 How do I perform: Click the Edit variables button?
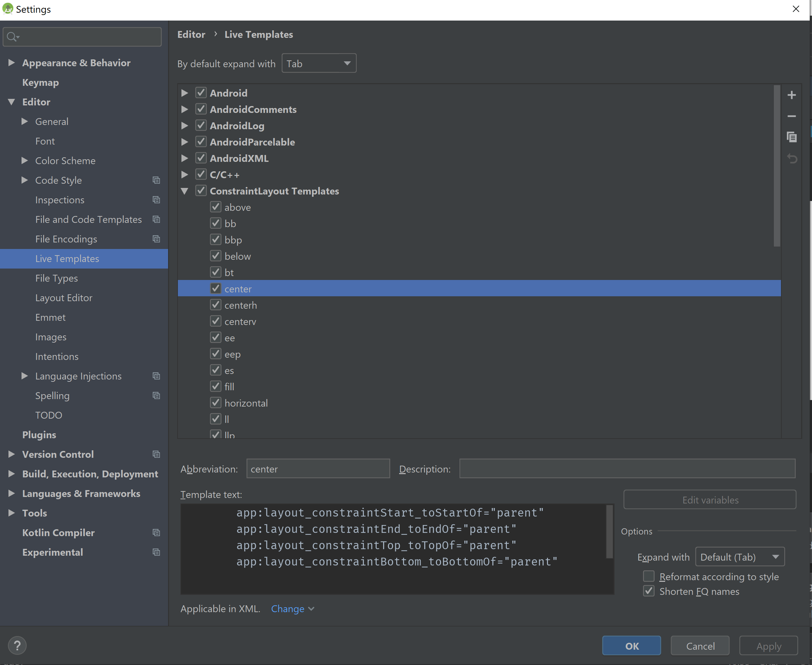point(710,500)
